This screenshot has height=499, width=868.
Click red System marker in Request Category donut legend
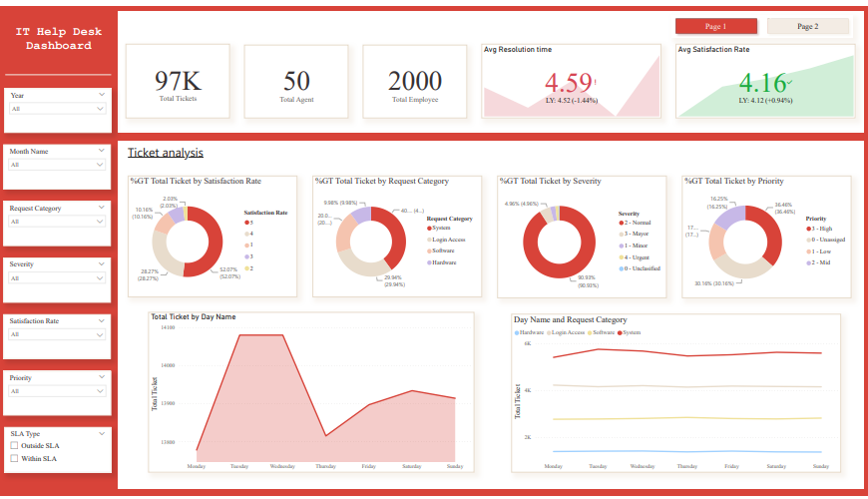pyautogui.click(x=429, y=228)
